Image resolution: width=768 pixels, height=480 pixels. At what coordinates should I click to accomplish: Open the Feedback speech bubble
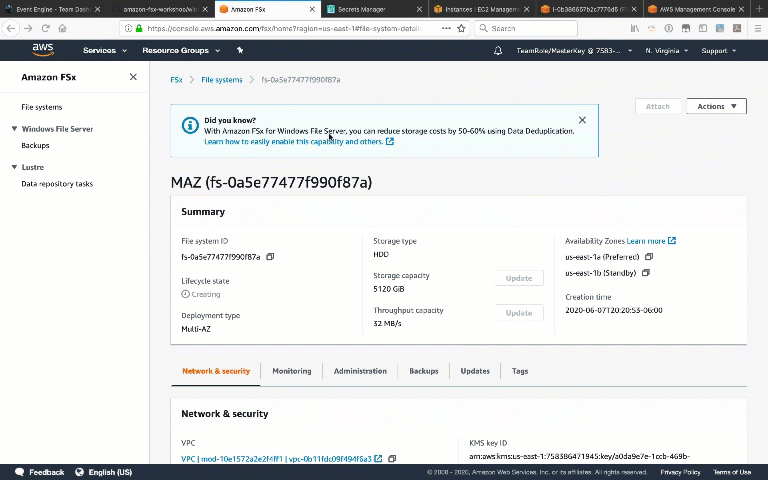(x=20, y=472)
